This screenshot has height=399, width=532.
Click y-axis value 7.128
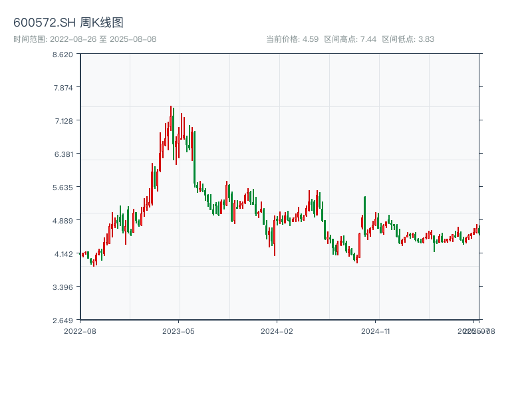(64, 121)
